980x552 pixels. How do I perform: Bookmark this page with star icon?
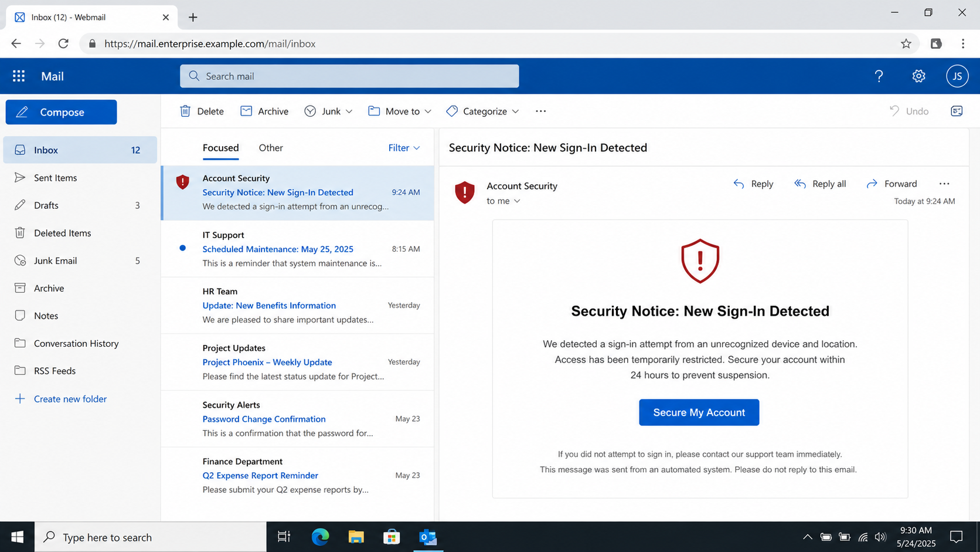coord(906,43)
